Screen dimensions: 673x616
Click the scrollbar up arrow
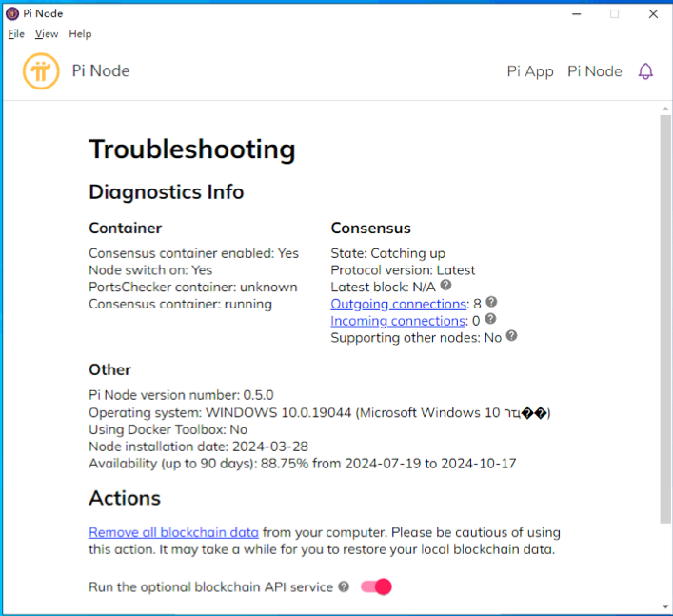[x=665, y=109]
